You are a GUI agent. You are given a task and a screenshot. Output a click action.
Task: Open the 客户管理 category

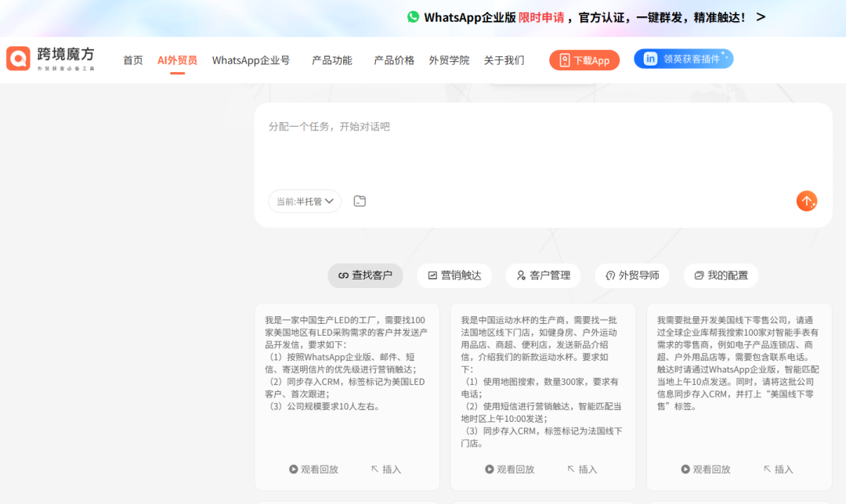click(x=543, y=275)
